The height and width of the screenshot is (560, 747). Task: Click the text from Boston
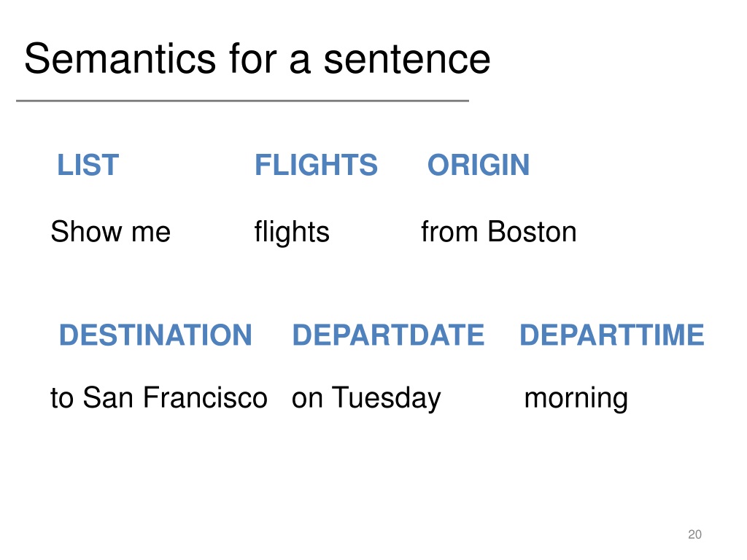[x=499, y=232]
